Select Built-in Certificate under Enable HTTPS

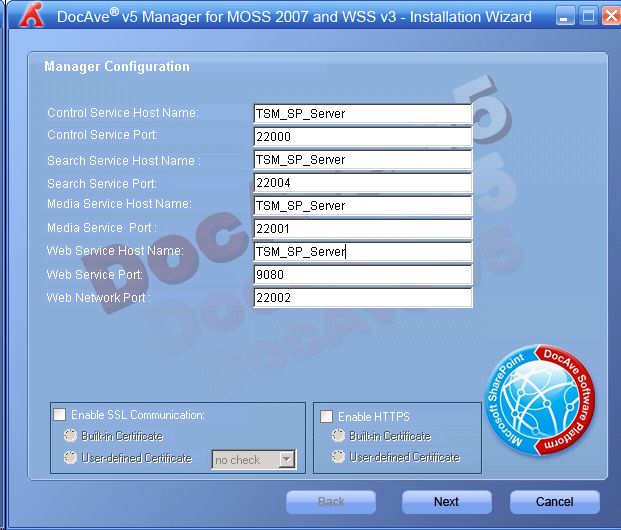click(x=338, y=436)
